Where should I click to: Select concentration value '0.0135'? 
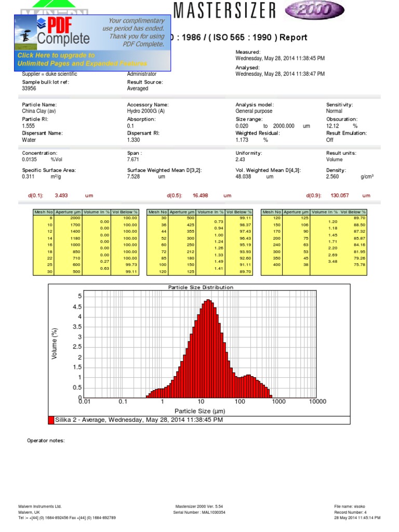30,159
